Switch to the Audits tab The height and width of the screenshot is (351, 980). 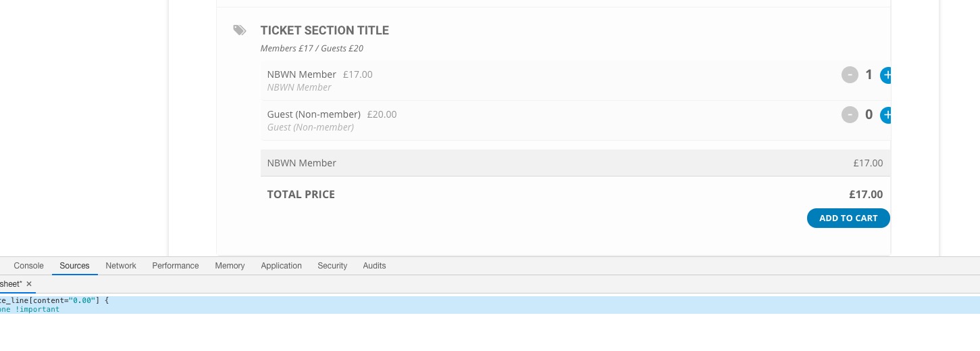pos(374,266)
